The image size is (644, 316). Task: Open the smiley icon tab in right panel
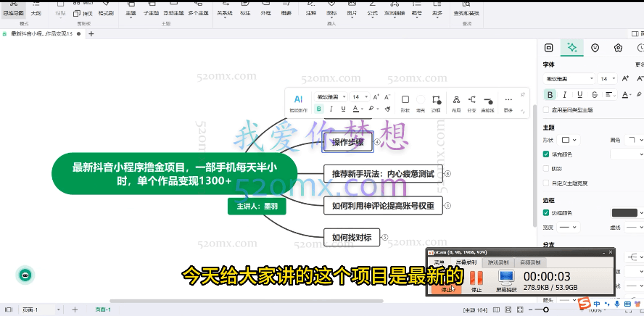pyautogui.click(x=595, y=48)
